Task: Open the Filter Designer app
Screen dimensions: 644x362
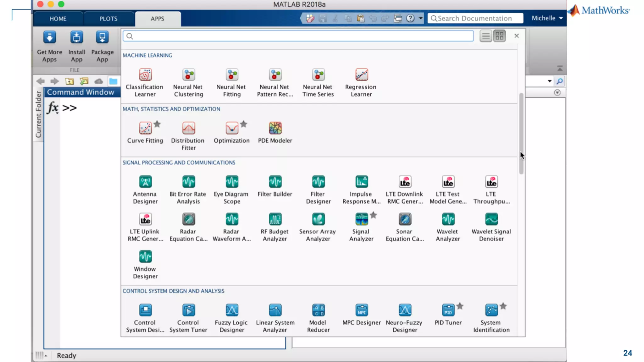Action: (x=318, y=189)
